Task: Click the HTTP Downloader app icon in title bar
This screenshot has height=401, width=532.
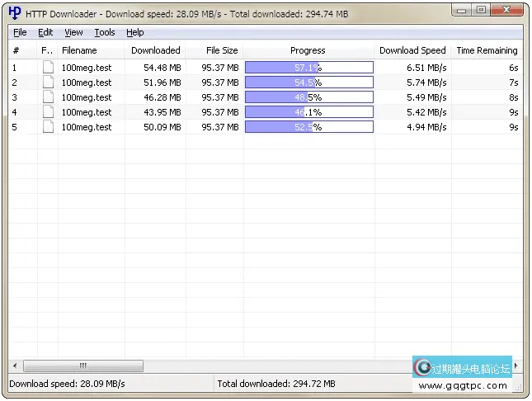Action: point(15,13)
